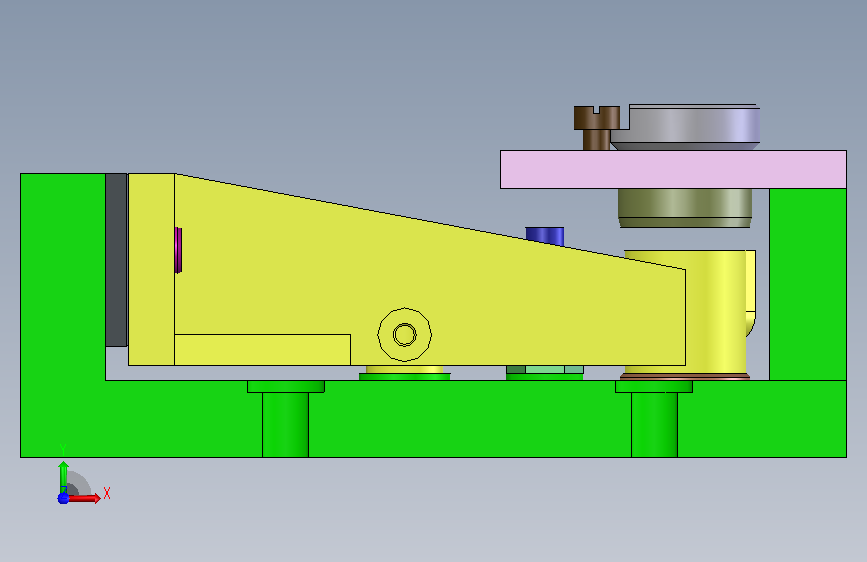Viewport: 867px width, 562px height.
Task: Click the brown slotted screw head
Action: [597, 118]
